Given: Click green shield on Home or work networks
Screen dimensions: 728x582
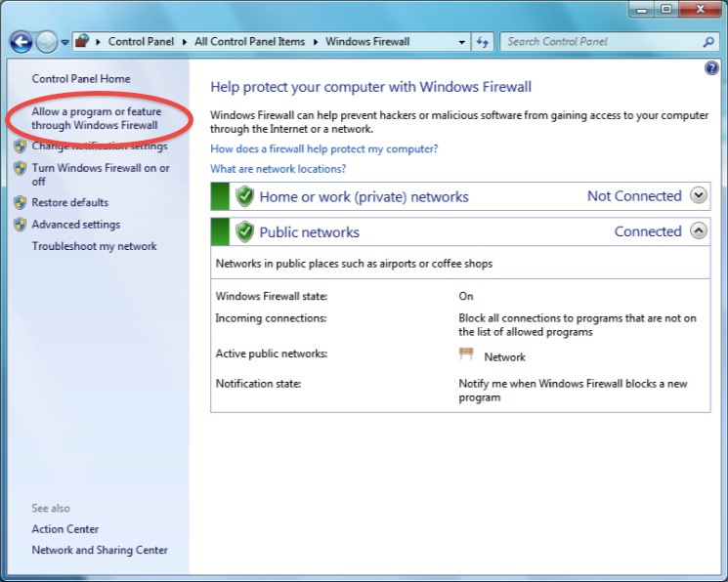Looking at the screenshot, I should pyautogui.click(x=244, y=196).
